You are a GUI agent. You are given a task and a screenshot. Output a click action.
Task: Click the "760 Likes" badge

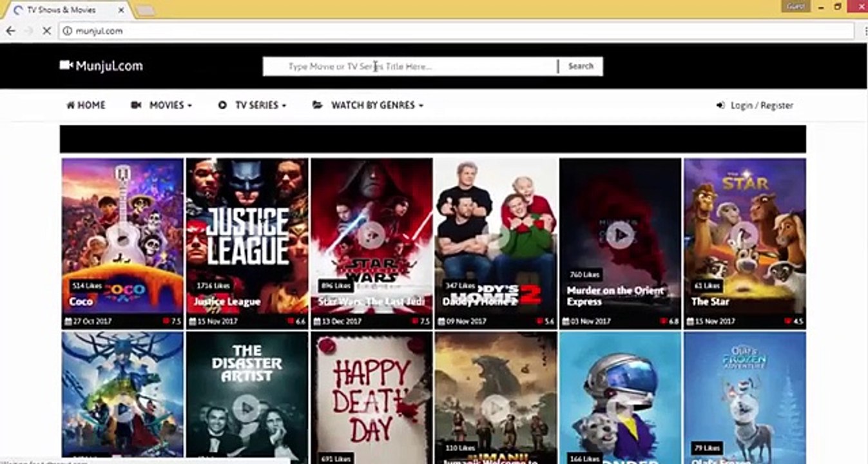point(584,275)
